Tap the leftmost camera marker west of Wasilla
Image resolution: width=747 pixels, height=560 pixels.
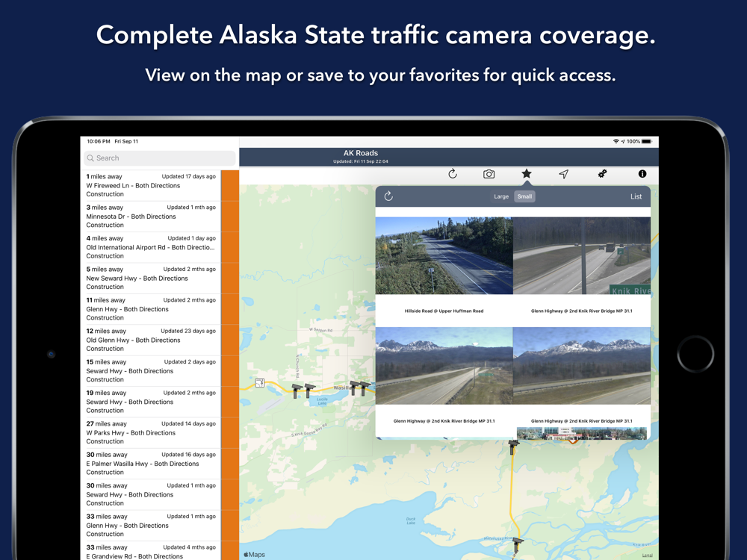[297, 391]
